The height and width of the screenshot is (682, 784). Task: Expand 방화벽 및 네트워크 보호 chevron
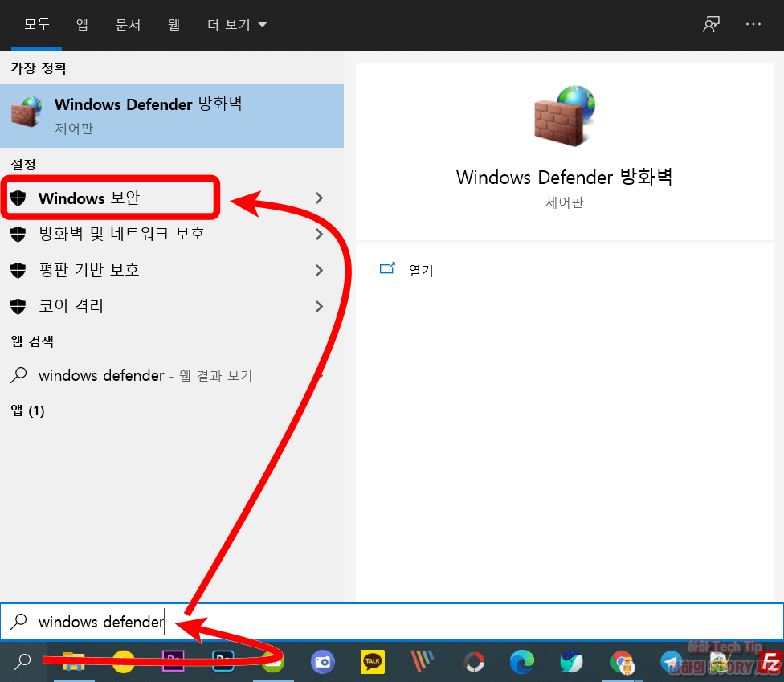(x=320, y=234)
